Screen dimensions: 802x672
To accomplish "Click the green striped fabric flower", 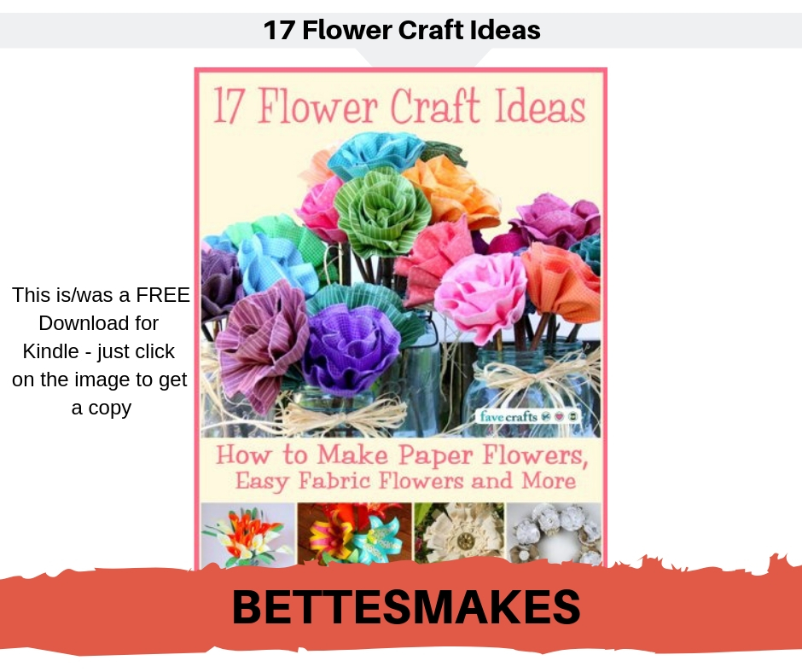I will click(382, 212).
